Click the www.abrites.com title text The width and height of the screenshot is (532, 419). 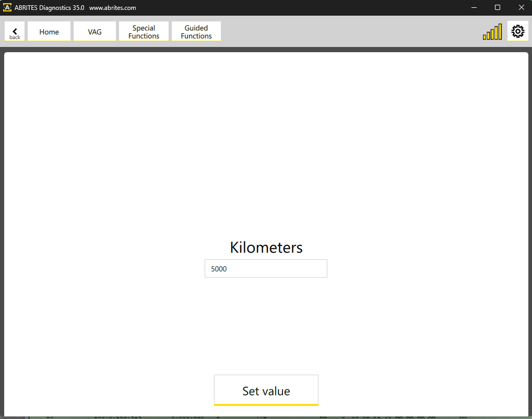pos(113,8)
